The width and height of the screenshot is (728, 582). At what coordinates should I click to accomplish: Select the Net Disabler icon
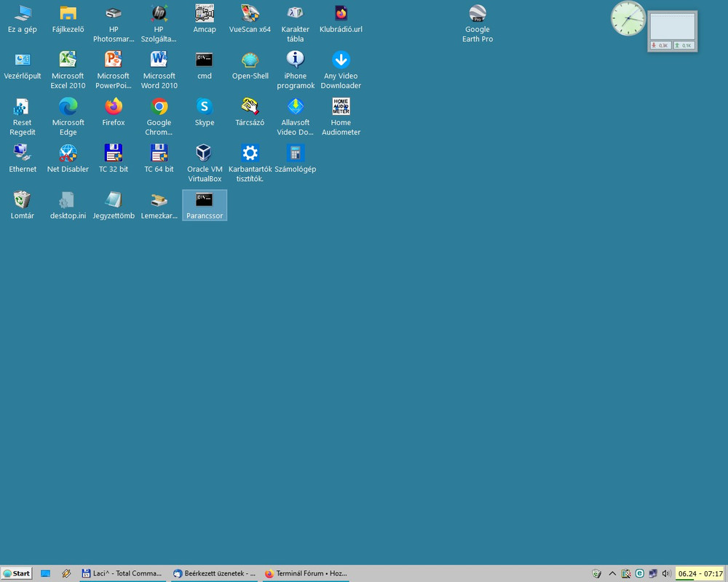(x=68, y=159)
